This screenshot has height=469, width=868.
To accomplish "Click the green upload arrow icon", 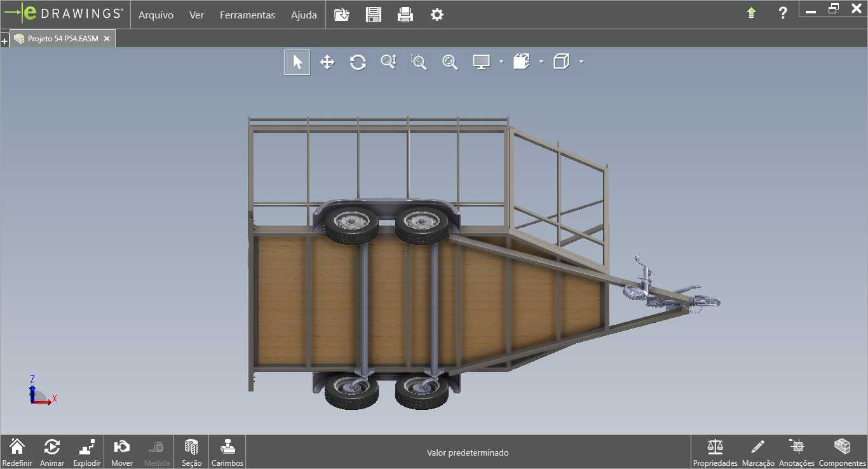I will coord(752,13).
